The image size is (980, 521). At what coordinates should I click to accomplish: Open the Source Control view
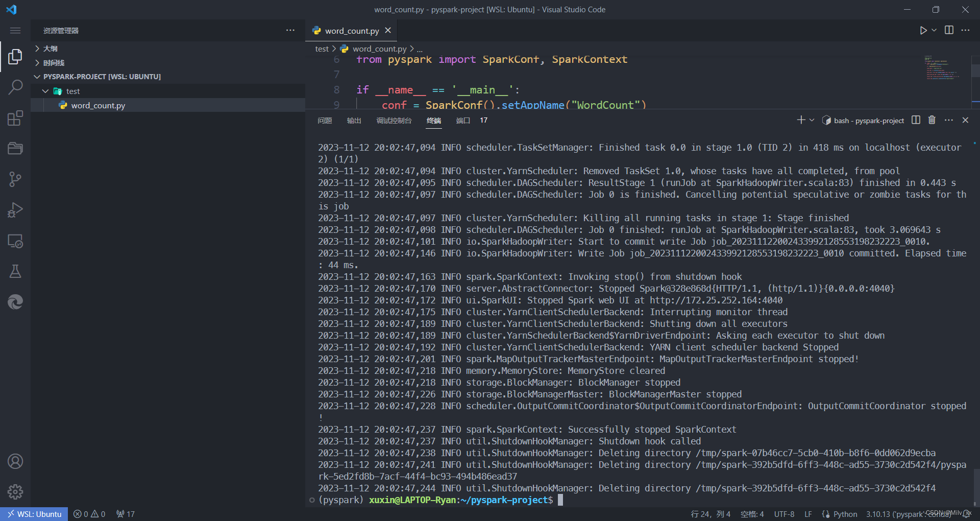[x=15, y=179]
